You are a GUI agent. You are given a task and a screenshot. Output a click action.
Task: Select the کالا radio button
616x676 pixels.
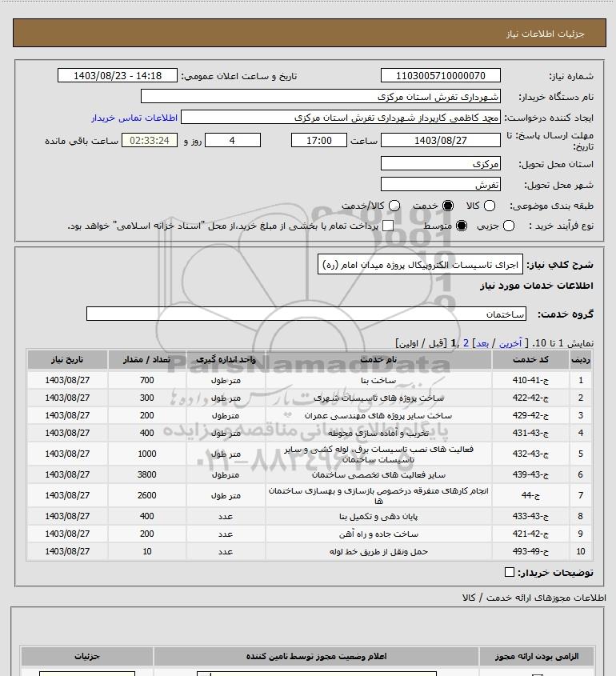pos(490,206)
